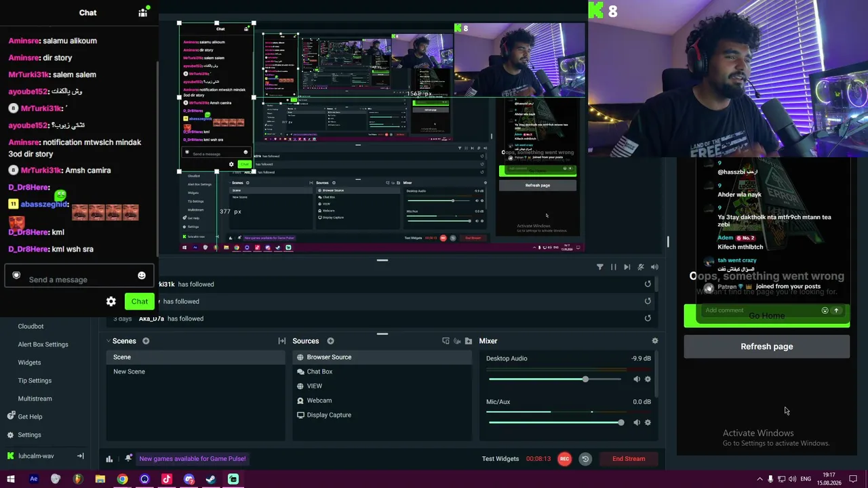This screenshot has width=868, height=488.
Task: Toggle muting of event alerts
Action: (x=641, y=267)
